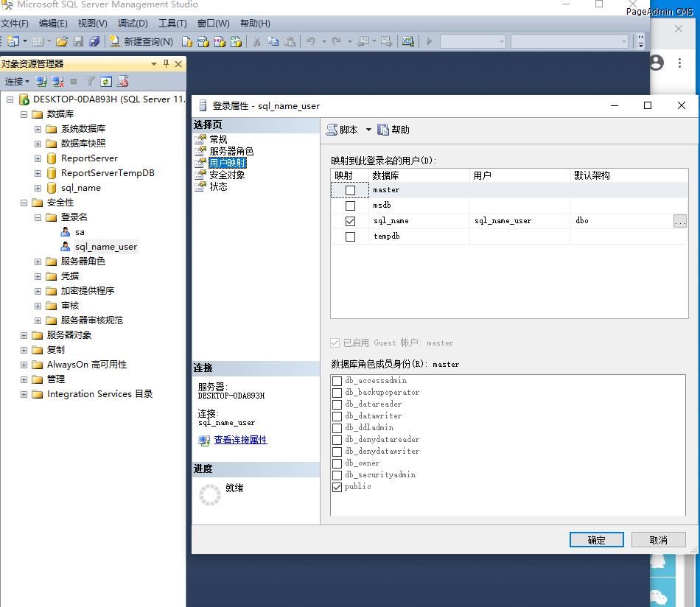This screenshot has height=607, width=700.
Task: Click Connect Object Explorer icon
Action: 41,81
